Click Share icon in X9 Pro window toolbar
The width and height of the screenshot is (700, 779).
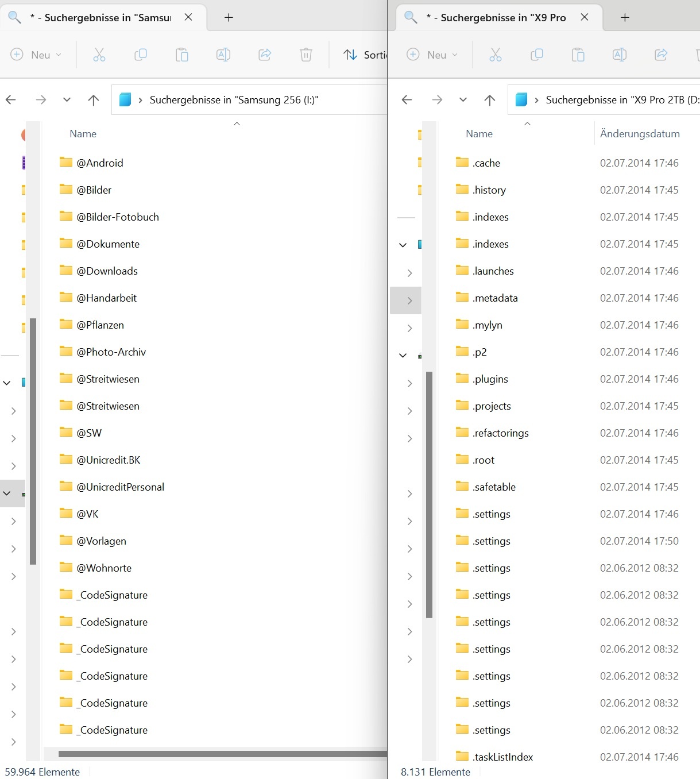coord(661,55)
